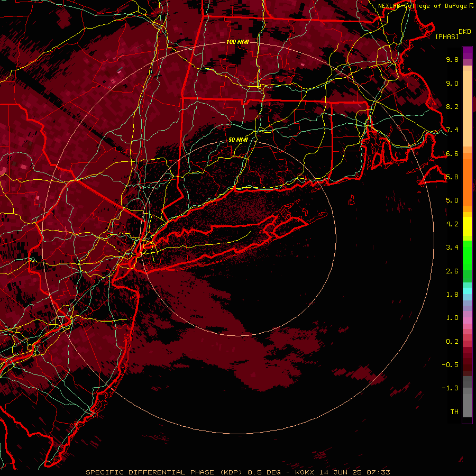Click the 2.6 legend value
This screenshot has height=476, width=476.
coord(452,271)
